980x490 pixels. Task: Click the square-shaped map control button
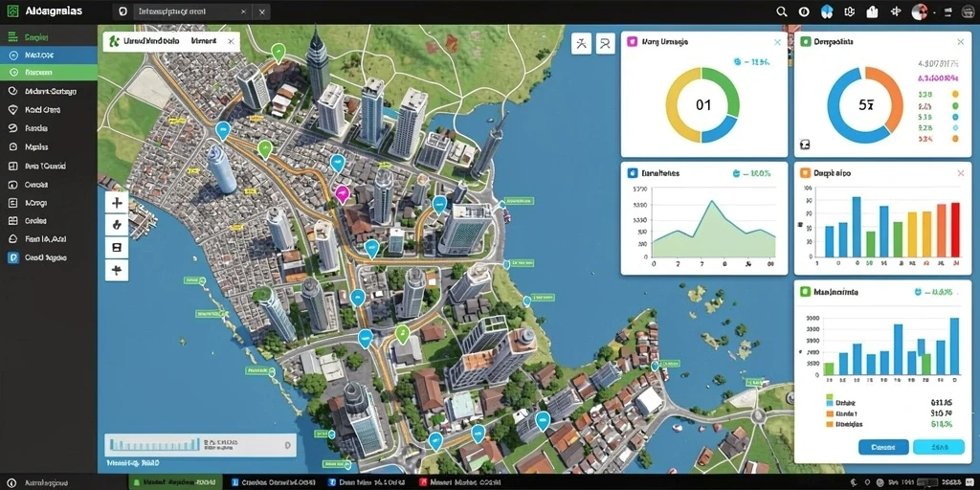[x=116, y=248]
